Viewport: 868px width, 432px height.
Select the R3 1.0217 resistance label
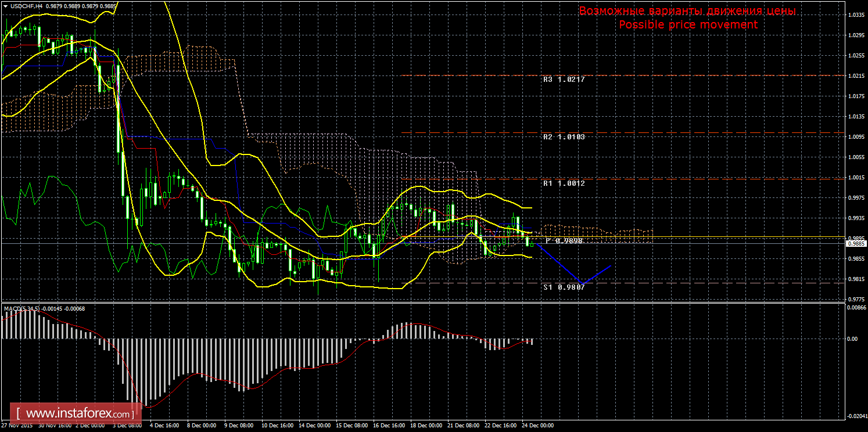(564, 80)
